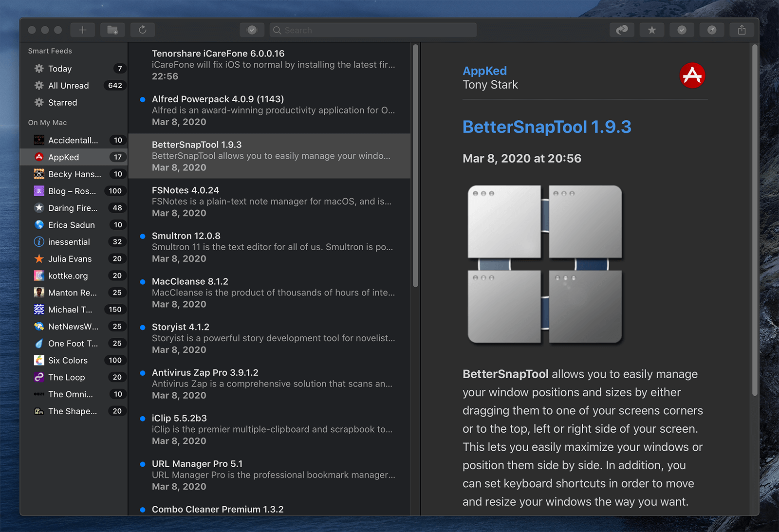Image resolution: width=779 pixels, height=532 pixels.
Task: Open the Tenorshare iCareFone 6.0.0.16 article
Action: (269, 65)
